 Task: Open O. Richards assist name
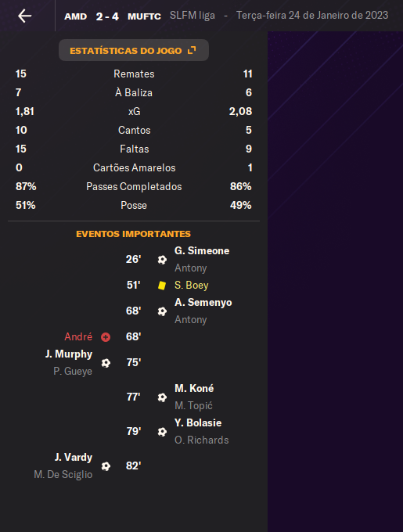coord(202,440)
